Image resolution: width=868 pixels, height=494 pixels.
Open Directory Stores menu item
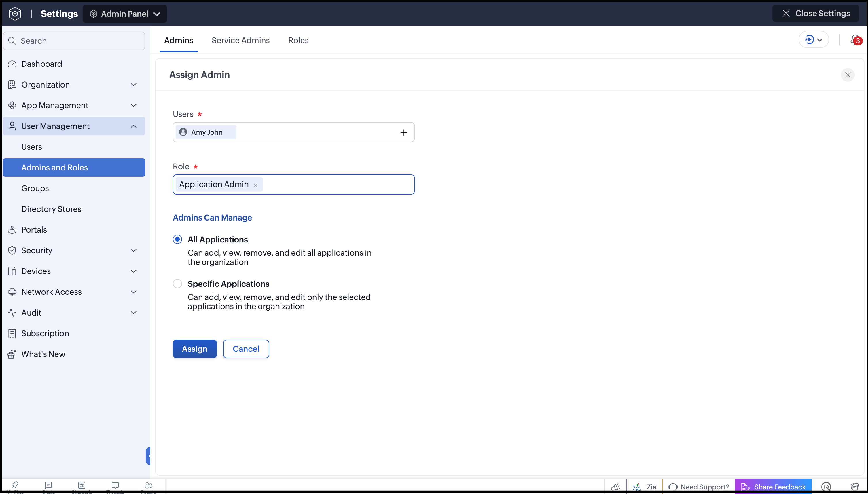(74, 209)
